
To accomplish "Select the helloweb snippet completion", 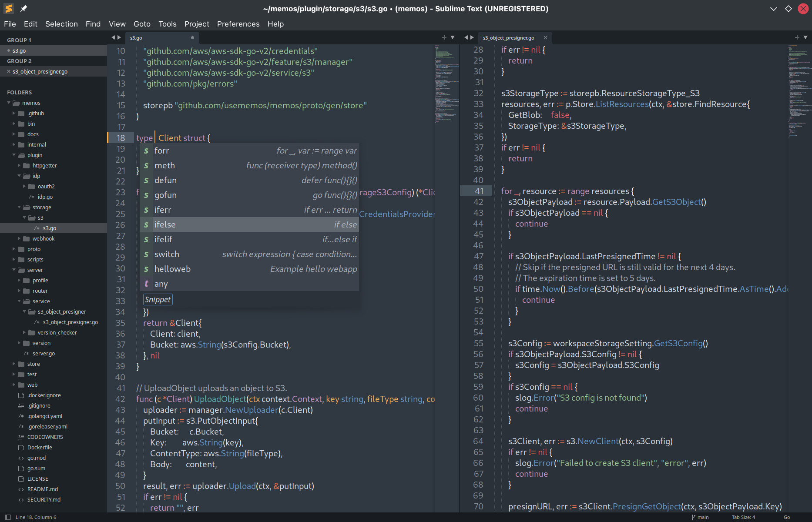I will 249,269.
